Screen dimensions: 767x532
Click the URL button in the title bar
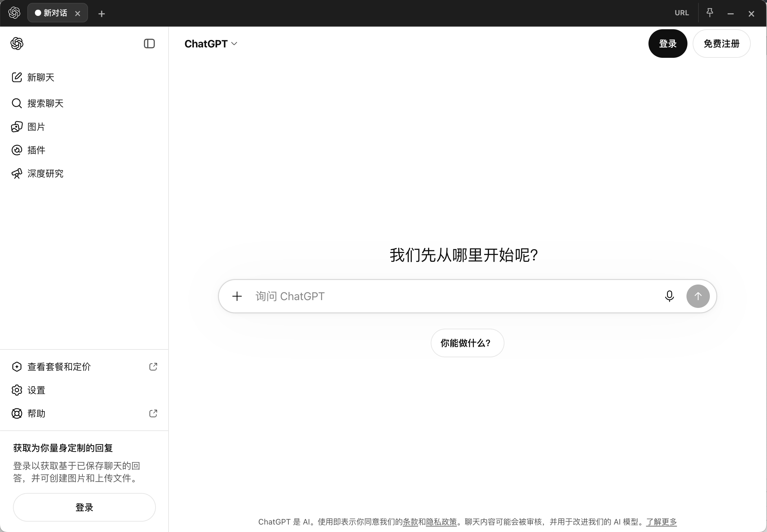[x=682, y=13]
